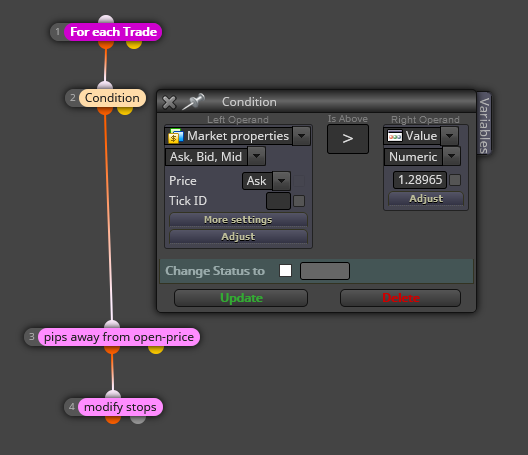Open the Variables side tab
Screen dimensions: 528x455
484,125
